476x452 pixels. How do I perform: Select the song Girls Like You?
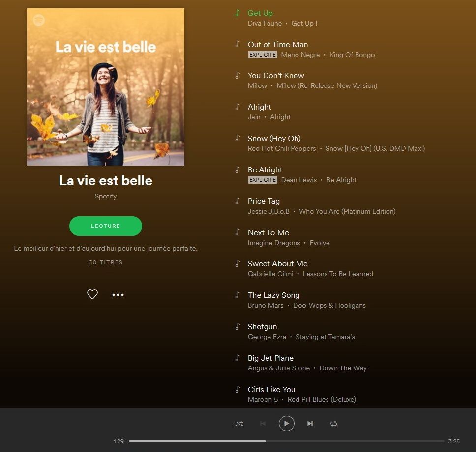point(271,389)
